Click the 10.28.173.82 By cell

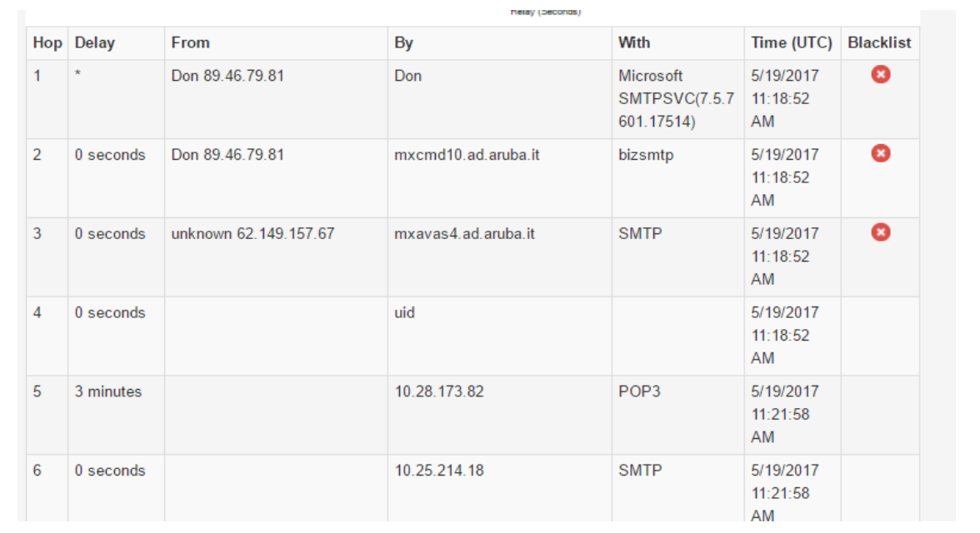pos(439,391)
